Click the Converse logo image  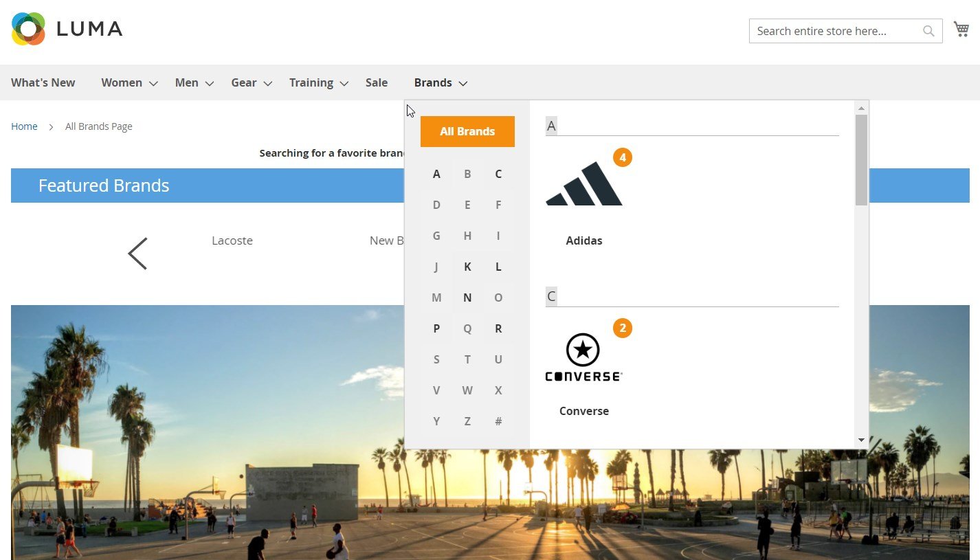click(x=584, y=357)
